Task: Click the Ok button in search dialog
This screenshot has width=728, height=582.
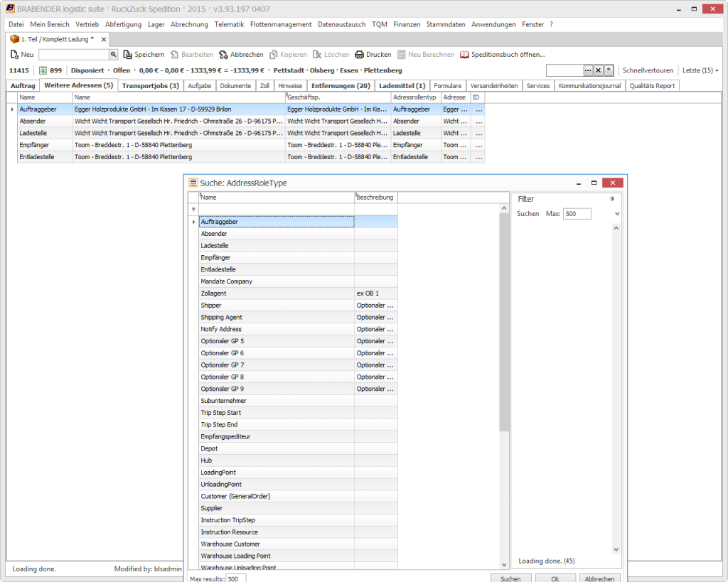Action: click(x=555, y=578)
